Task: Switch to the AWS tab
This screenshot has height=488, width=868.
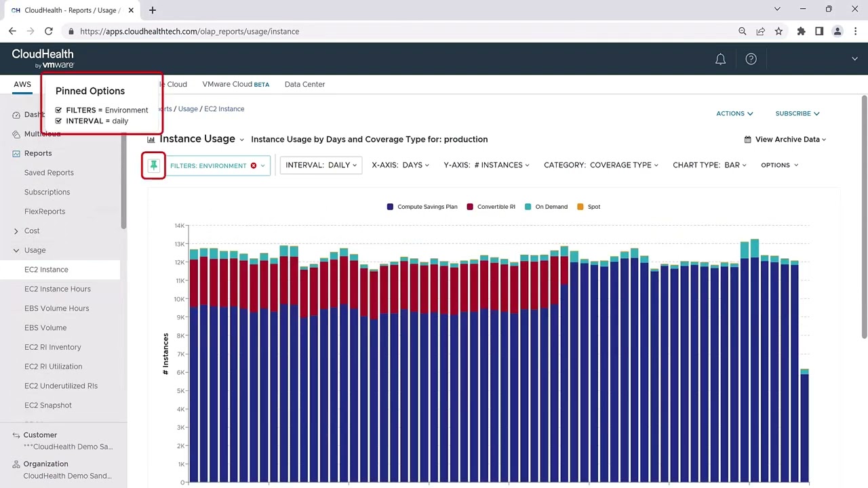Action: (22, 85)
